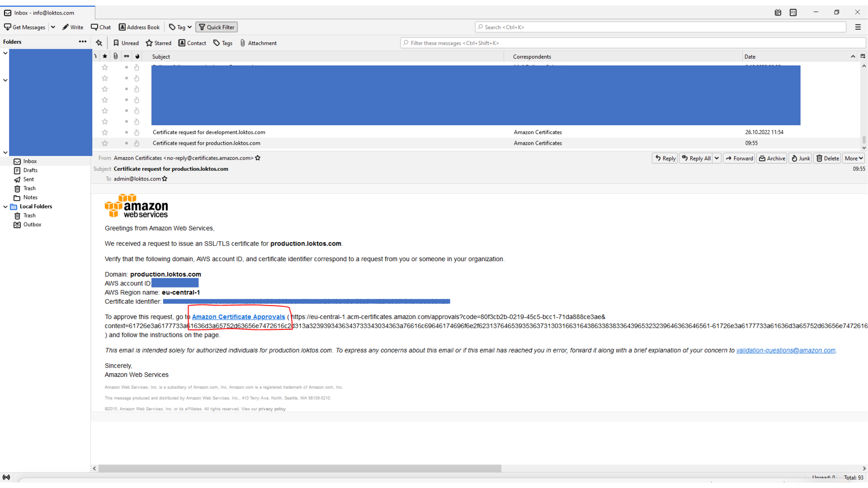Reply to the message
The width and height of the screenshot is (868, 488).
pos(665,158)
